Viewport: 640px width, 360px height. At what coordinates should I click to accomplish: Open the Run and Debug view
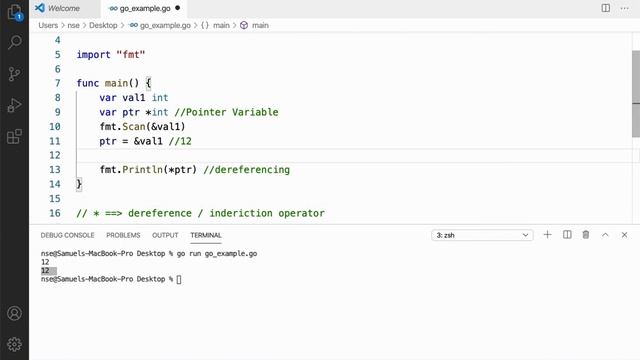coord(14,105)
